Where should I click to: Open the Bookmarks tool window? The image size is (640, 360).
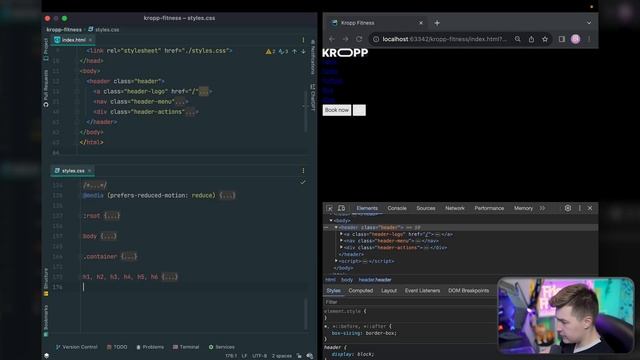46,321
